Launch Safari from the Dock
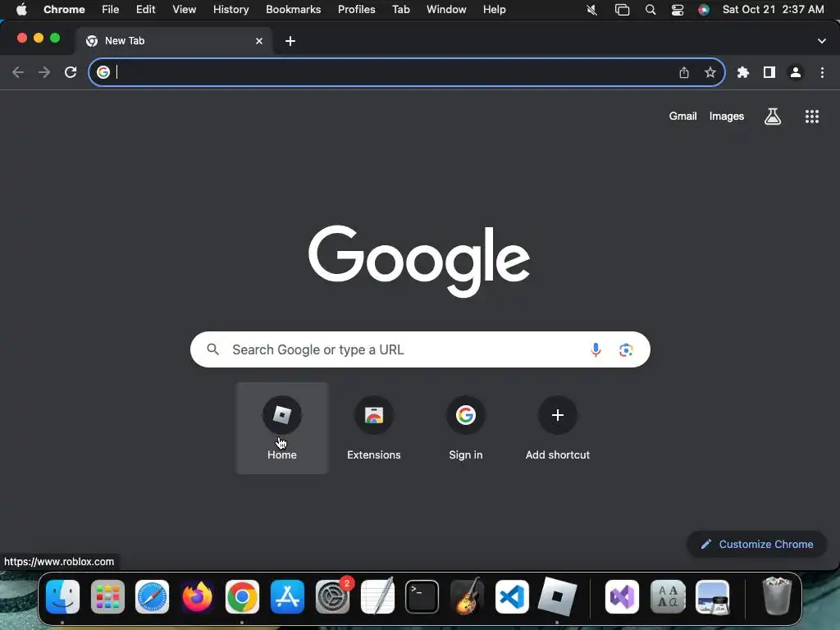The image size is (840, 630). tap(152, 597)
